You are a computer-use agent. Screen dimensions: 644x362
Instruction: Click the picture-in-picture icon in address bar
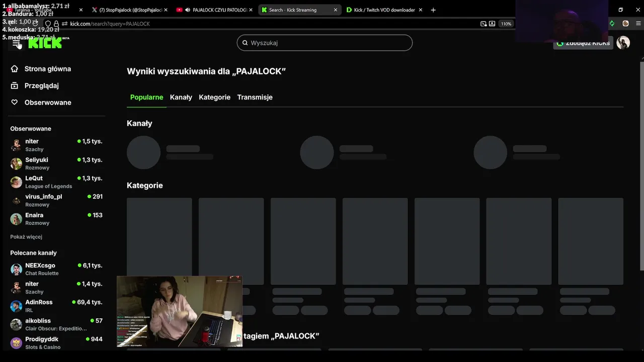pos(484,24)
